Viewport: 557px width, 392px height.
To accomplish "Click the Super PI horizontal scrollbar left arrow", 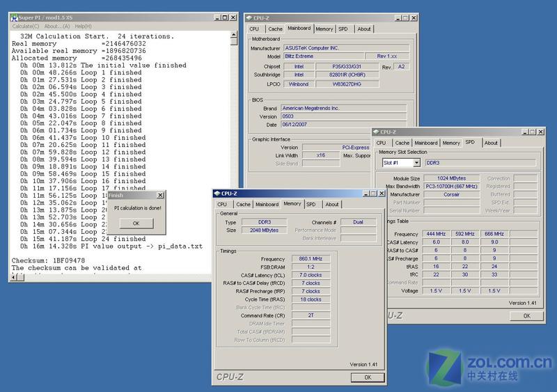I will point(14,277).
